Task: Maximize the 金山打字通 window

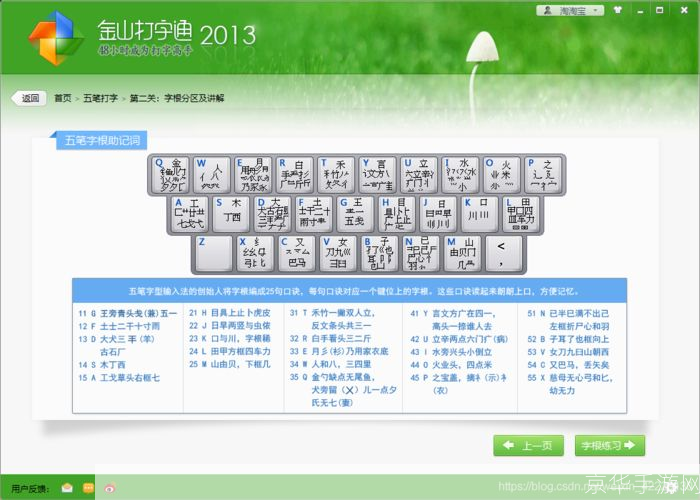Action: tap(659, 10)
